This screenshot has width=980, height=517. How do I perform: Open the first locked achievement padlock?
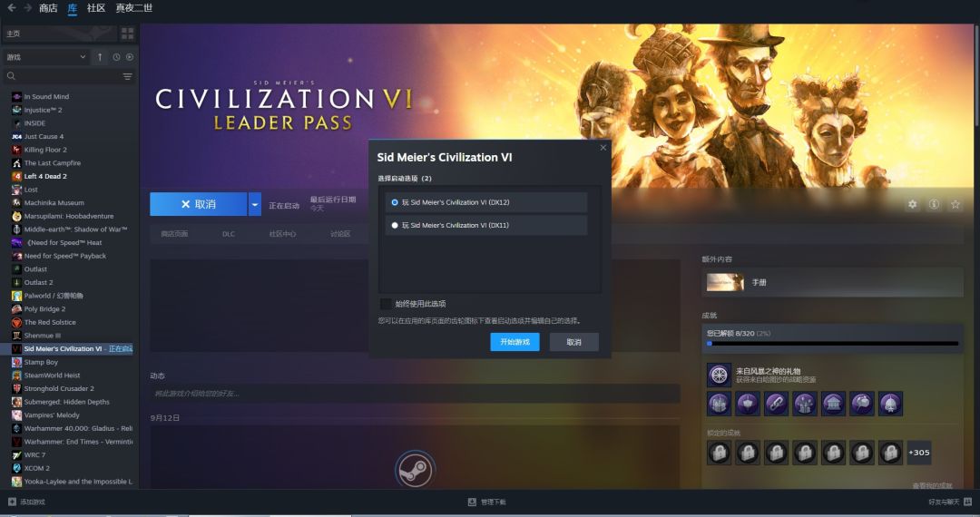(x=719, y=452)
